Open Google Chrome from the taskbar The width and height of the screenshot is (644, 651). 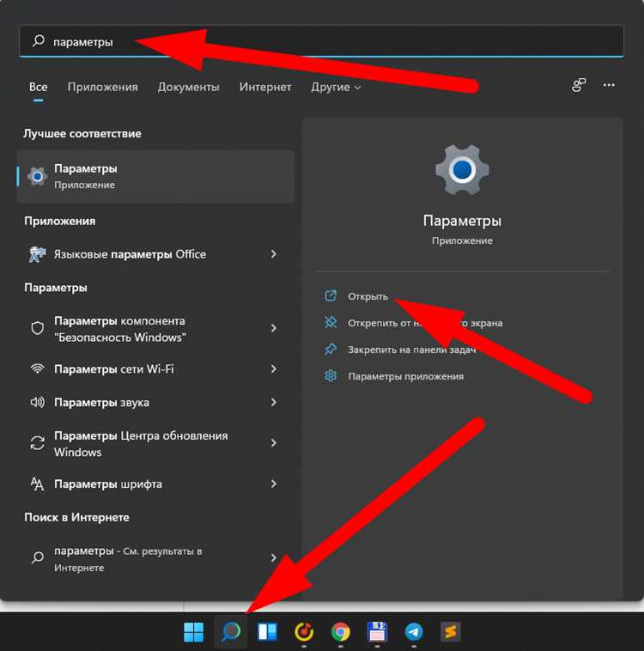tap(341, 632)
